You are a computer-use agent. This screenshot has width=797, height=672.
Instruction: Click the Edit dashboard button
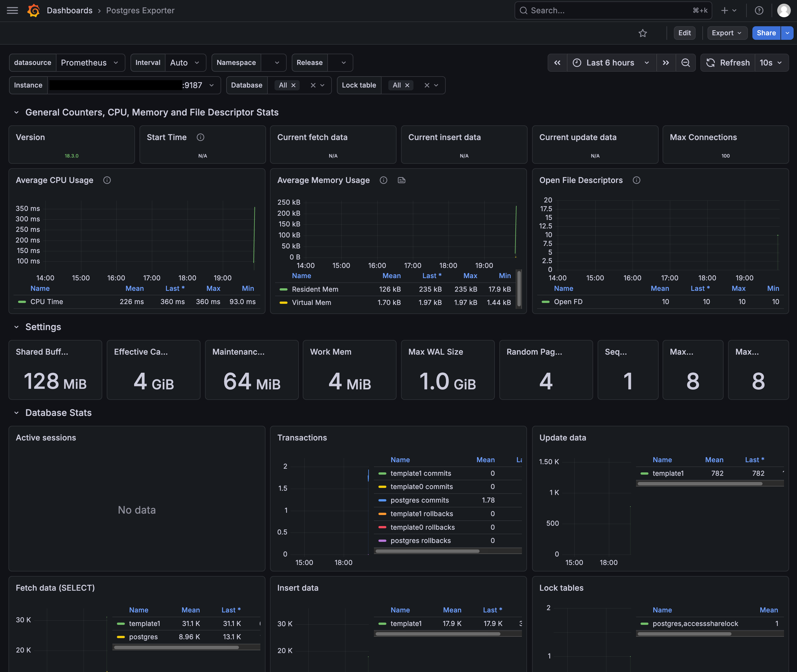(684, 33)
